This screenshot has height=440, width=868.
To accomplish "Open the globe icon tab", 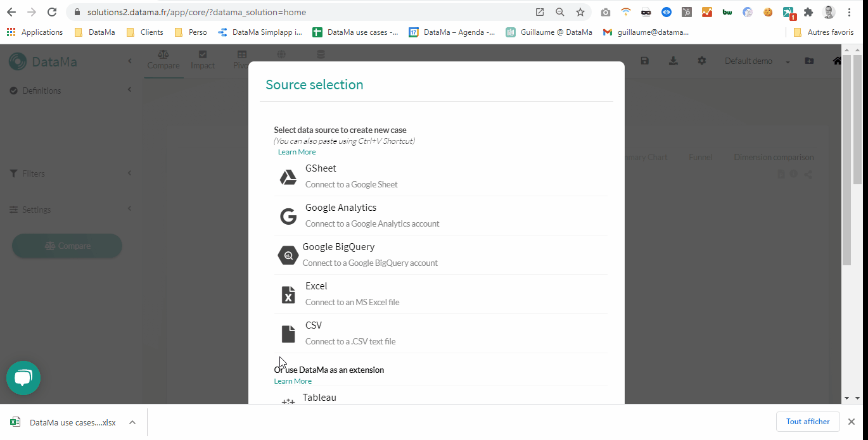I will (x=281, y=55).
